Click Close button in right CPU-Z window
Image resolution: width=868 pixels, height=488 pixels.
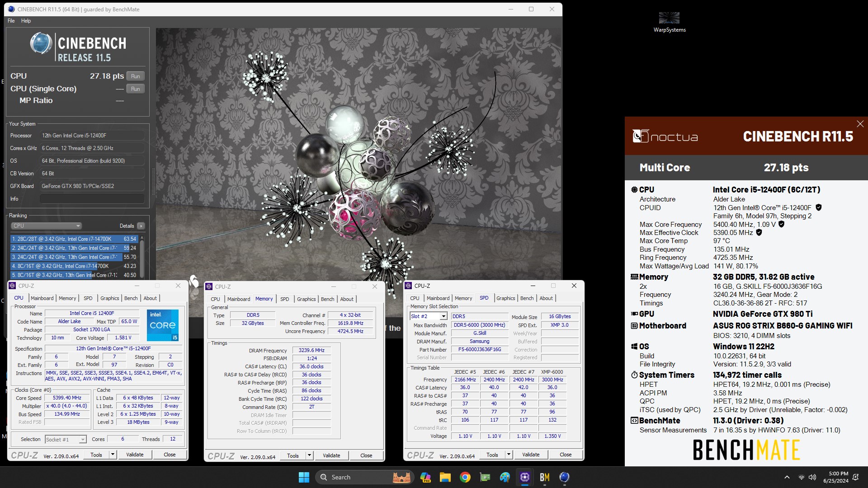coord(566,455)
